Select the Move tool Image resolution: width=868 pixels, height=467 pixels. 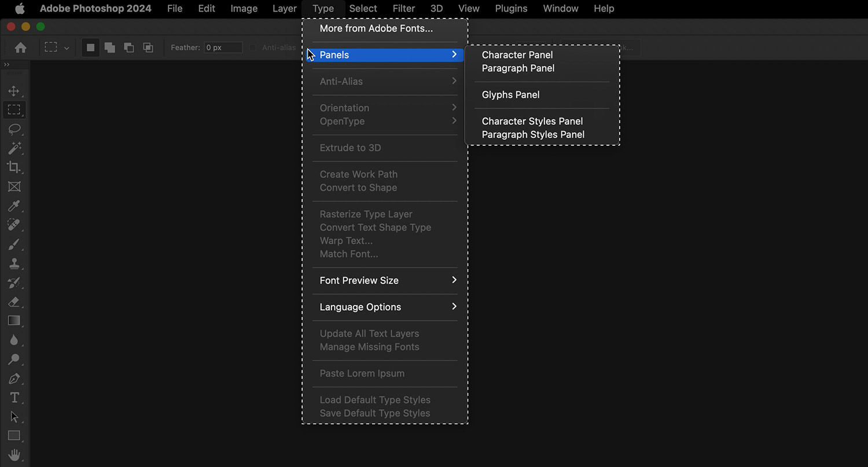[x=14, y=91]
